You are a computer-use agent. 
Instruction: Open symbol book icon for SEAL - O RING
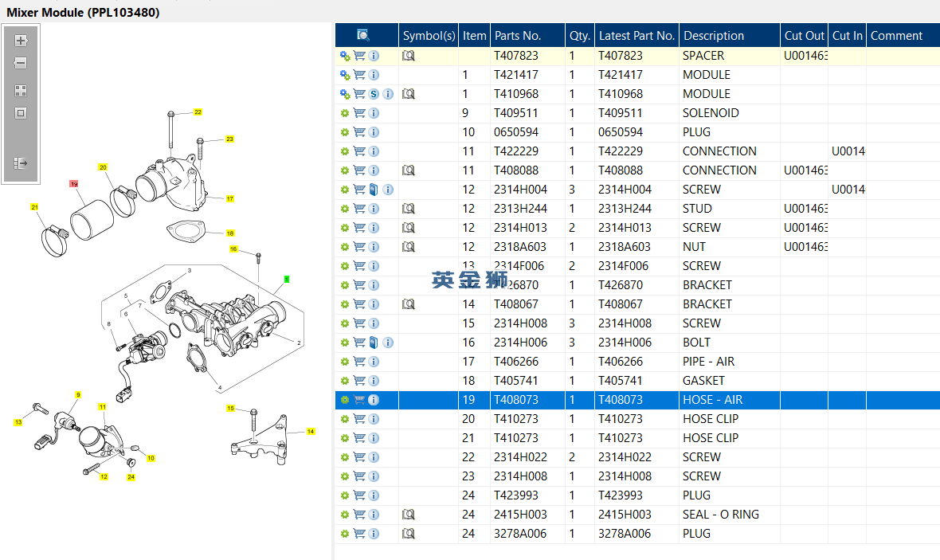tap(408, 515)
